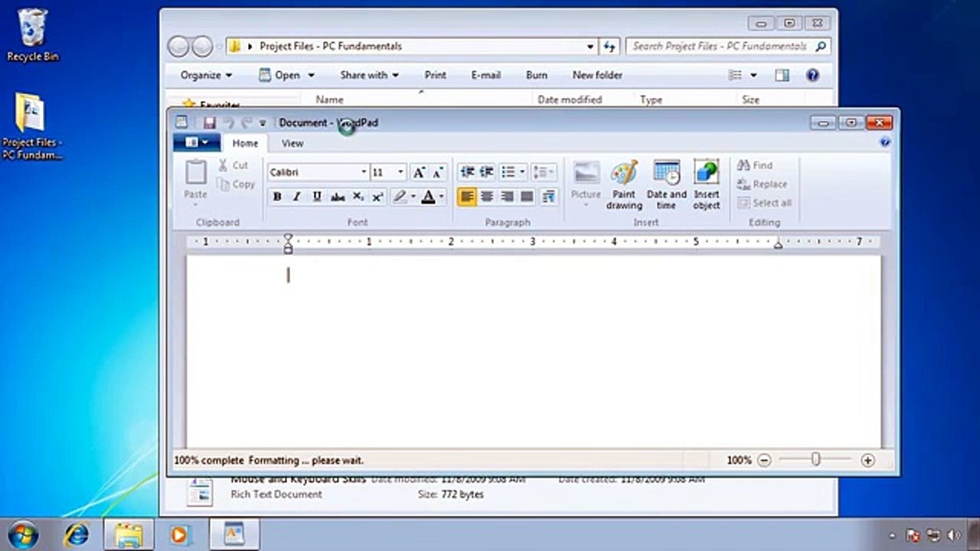Screen dimensions: 980x551
Task: Open the Customize Quick Access Toolbar arrow
Action: (263, 123)
